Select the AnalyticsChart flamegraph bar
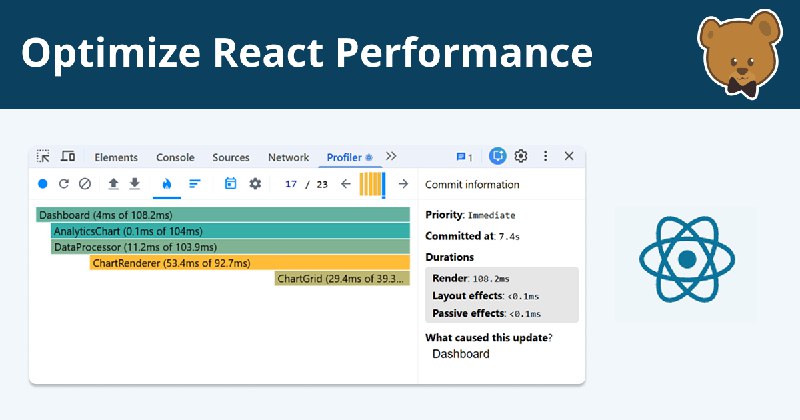 (231, 231)
